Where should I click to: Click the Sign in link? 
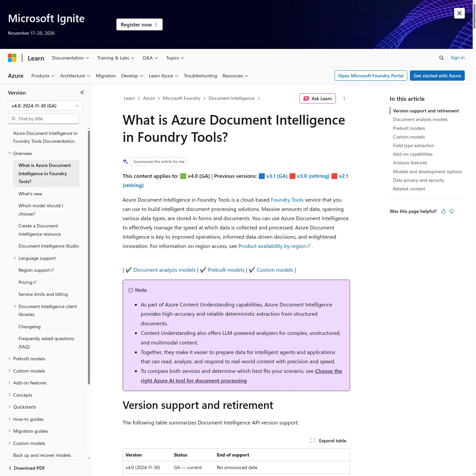(457, 58)
